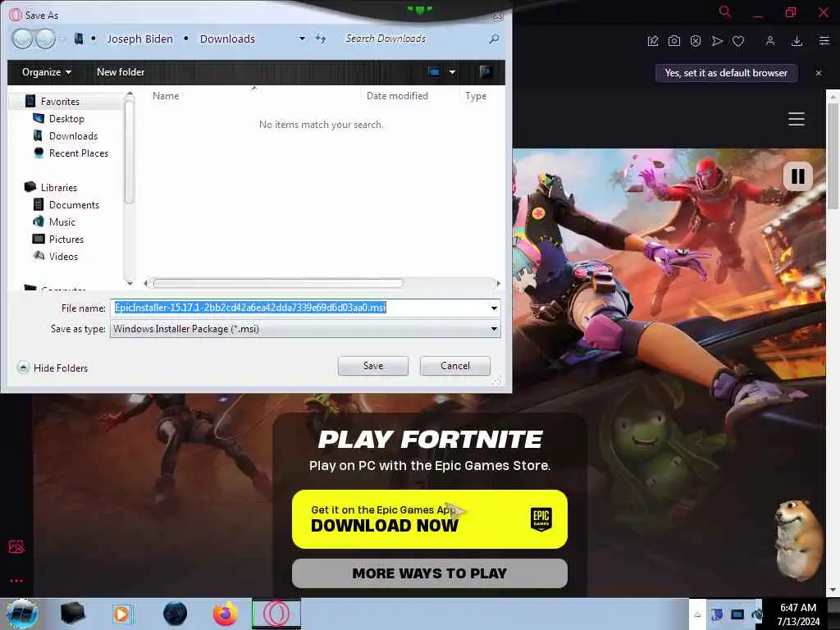The width and height of the screenshot is (840, 630).
Task: Click the camera snapshot icon in Opera toolbar
Action: [674, 41]
